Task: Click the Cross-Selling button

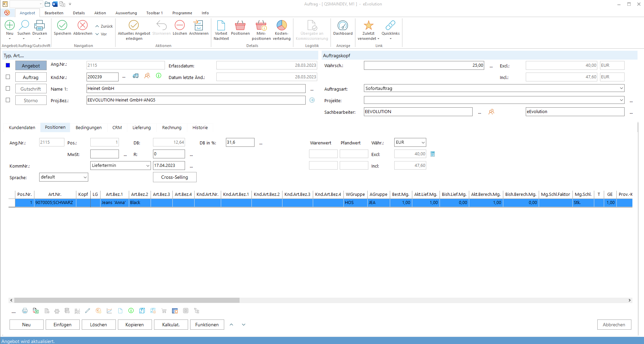Action: (x=174, y=177)
